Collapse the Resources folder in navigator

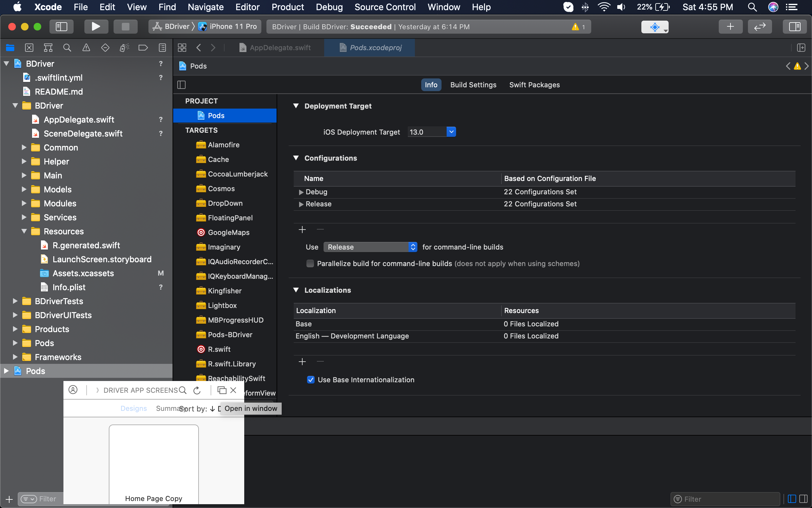tap(24, 231)
